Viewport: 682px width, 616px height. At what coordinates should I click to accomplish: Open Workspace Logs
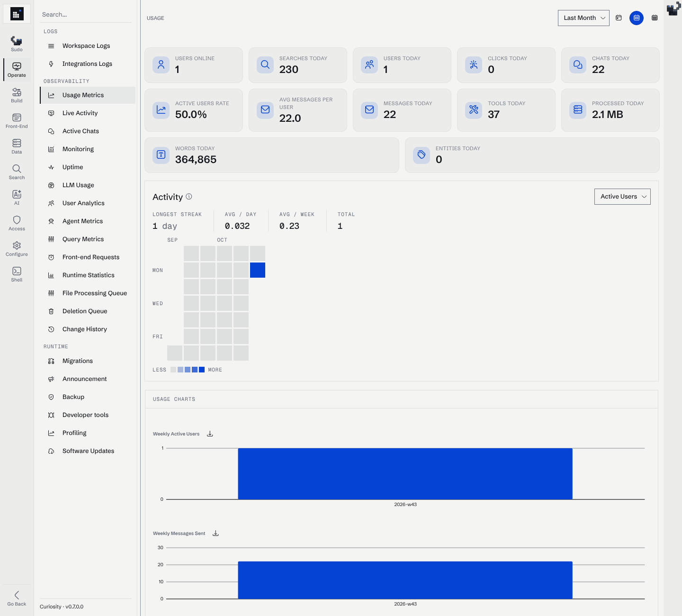click(x=88, y=46)
